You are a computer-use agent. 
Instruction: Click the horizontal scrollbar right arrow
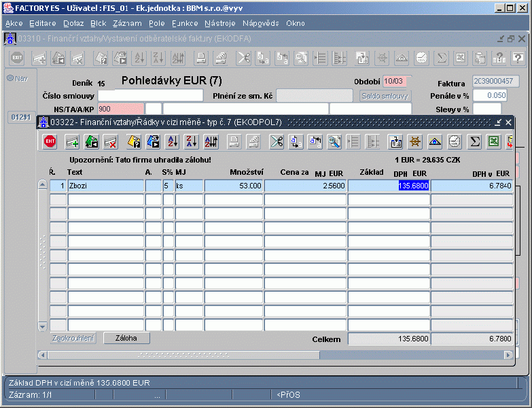point(508,355)
